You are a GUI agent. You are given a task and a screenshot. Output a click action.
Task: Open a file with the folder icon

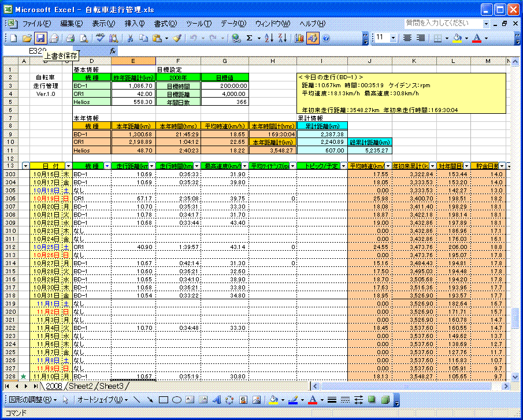(27, 38)
